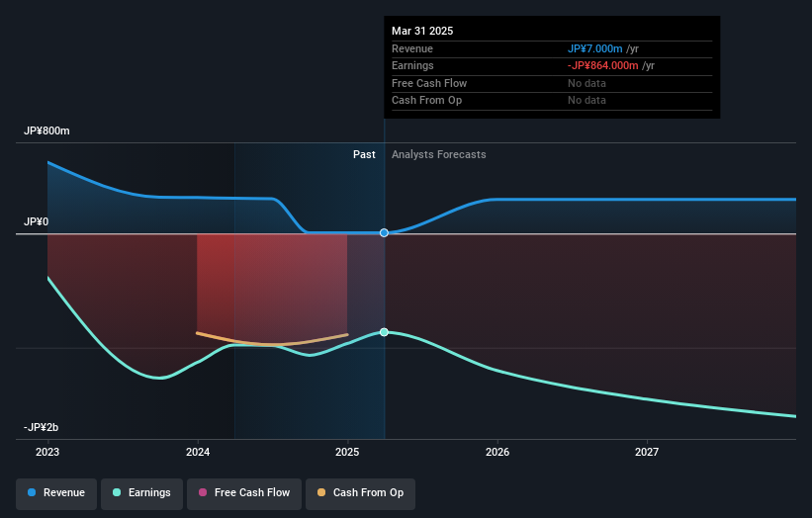Click the 2024 x-axis label

pyautogui.click(x=198, y=453)
